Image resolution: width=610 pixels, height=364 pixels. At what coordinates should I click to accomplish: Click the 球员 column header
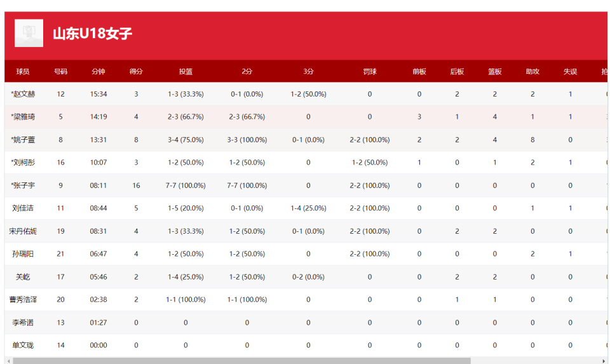point(23,72)
